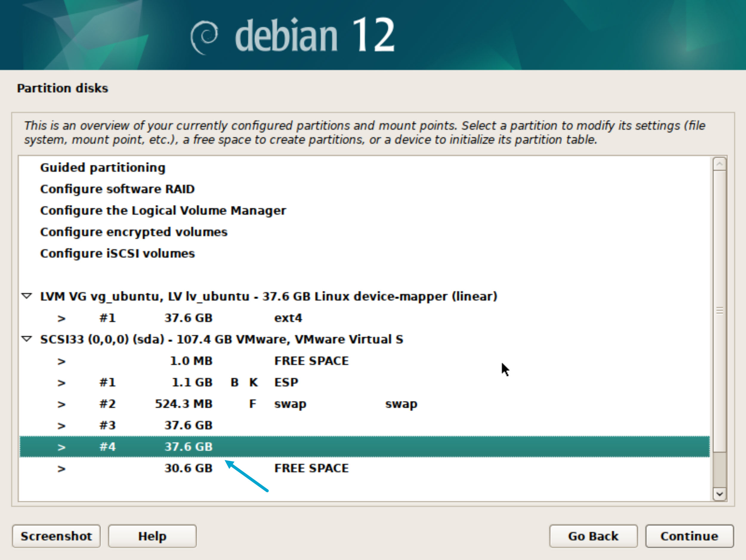The height and width of the screenshot is (560, 746).
Task: Click arrow beside ESP partition #1
Action: 61,382
